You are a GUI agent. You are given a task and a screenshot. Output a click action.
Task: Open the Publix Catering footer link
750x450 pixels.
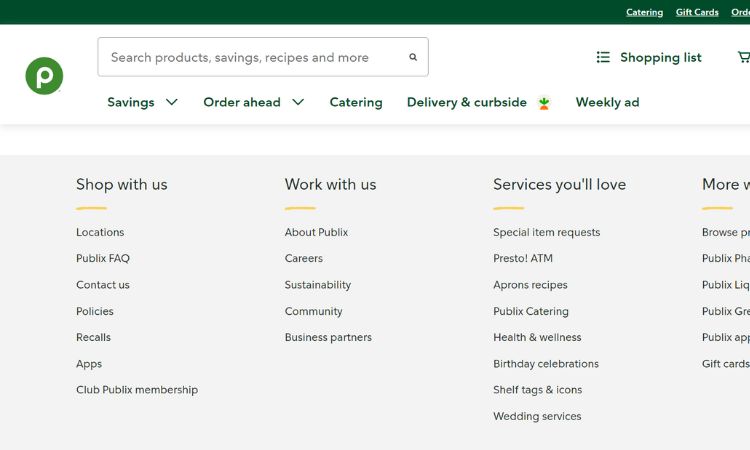pyautogui.click(x=531, y=311)
